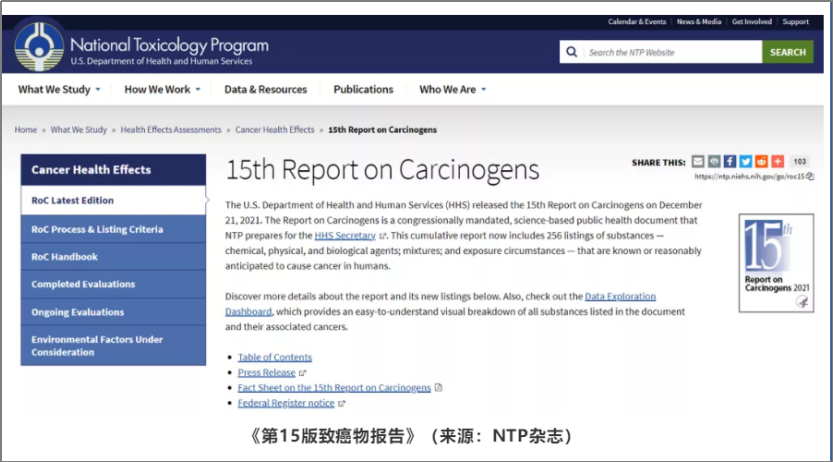The image size is (833, 462).
Task: Click the Cancer Health Effects sidebar header
Action: click(x=113, y=170)
